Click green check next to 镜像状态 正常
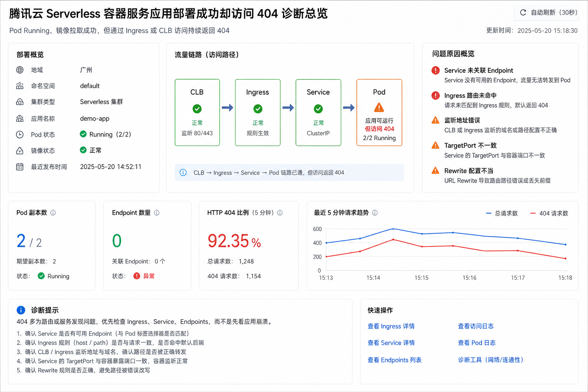This screenshot has height=392, width=588. (83, 150)
